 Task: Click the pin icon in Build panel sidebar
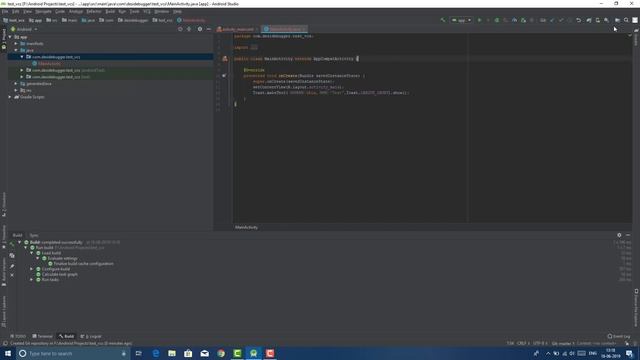(12, 266)
